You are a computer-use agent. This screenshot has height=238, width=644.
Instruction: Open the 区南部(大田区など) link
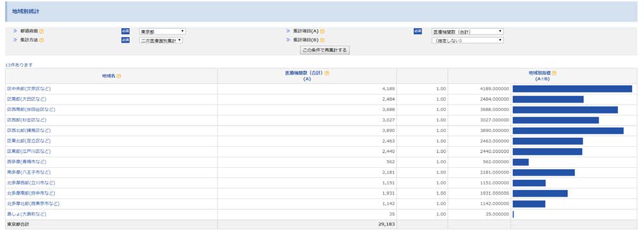point(27,99)
